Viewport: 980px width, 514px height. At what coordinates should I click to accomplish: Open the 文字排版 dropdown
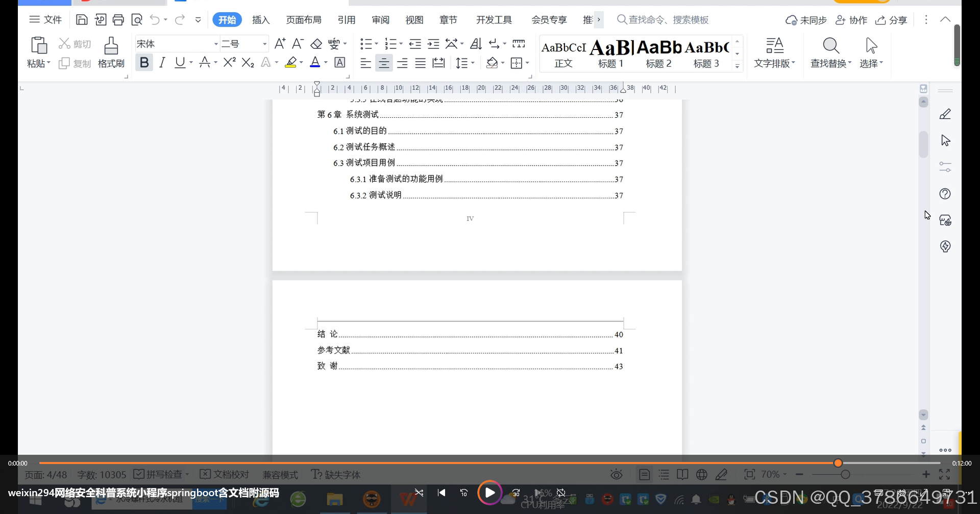coord(775,63)
